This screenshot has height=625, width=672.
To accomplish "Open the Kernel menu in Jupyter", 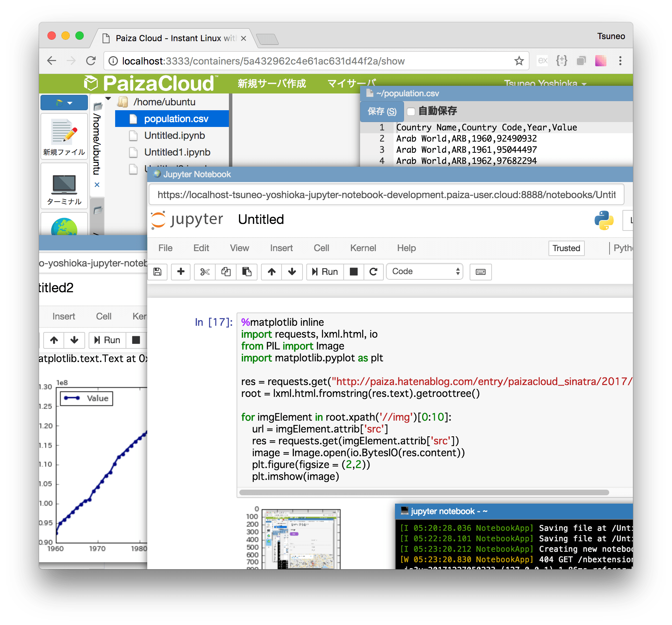I will [x=363, y=248].
